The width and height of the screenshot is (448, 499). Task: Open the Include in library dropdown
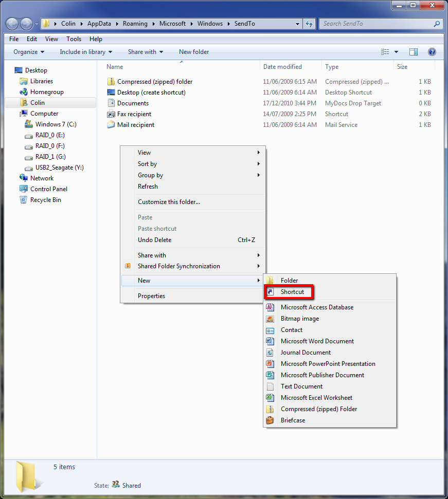click(x=86, y=52)
